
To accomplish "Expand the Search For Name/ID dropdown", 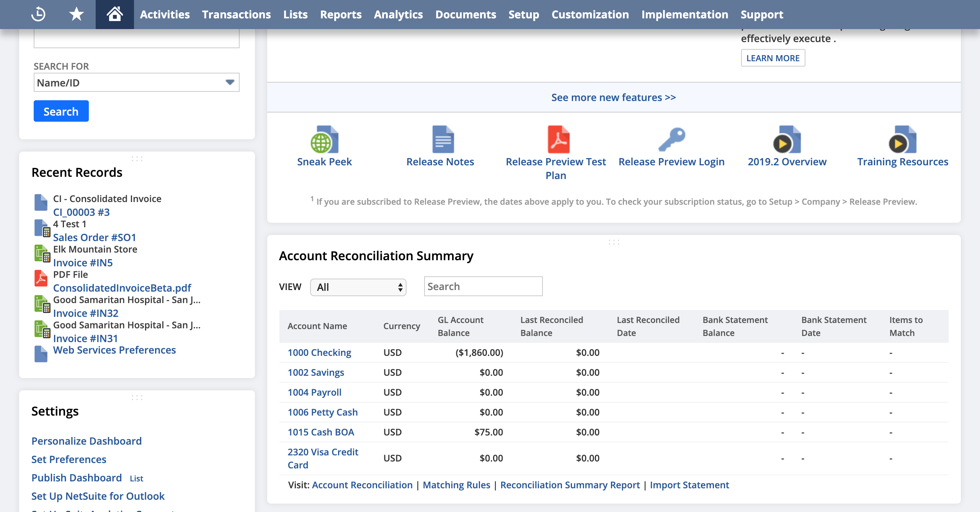I will pyautogui.click(x=137, y=83).
